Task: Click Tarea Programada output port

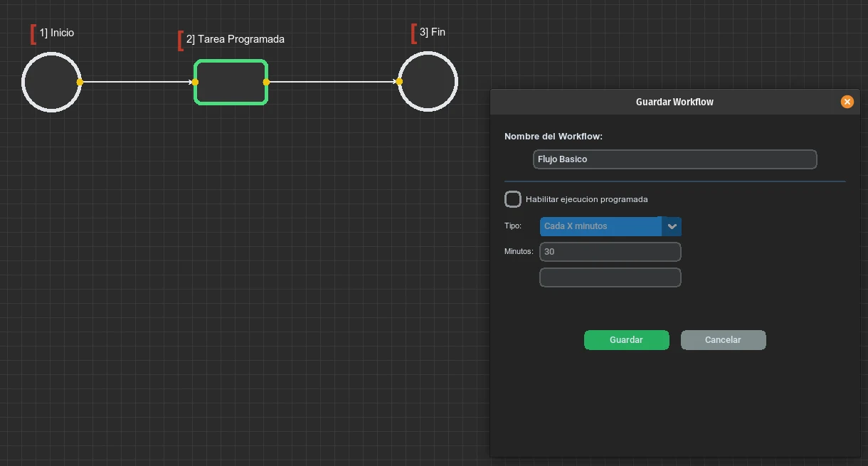Action: pyautogui.click(x=266, y=82)
